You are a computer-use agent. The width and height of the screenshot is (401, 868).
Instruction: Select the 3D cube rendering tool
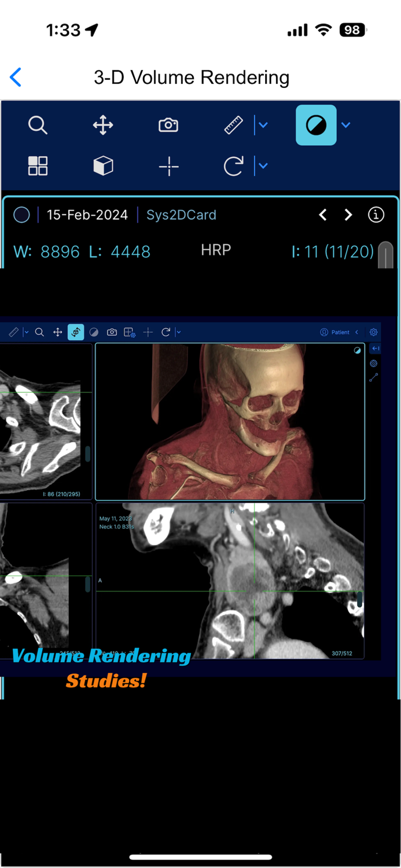pyautogui.click(x=103, y=166)
